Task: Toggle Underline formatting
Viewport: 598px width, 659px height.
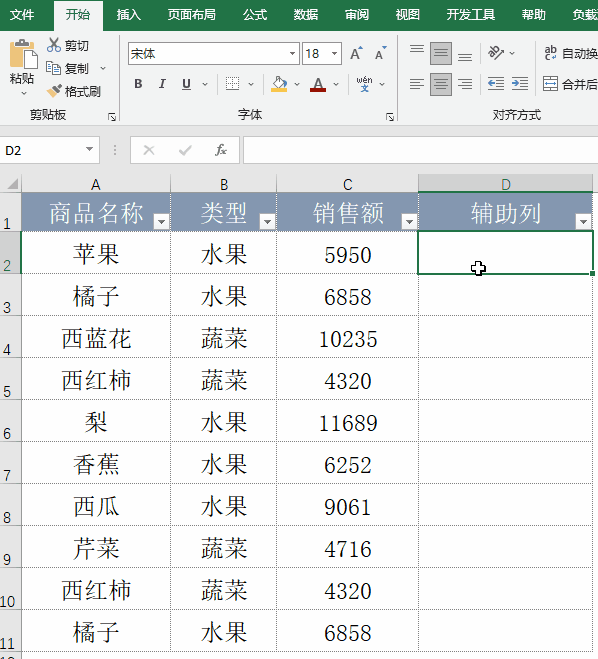Action: click(187, 84)
